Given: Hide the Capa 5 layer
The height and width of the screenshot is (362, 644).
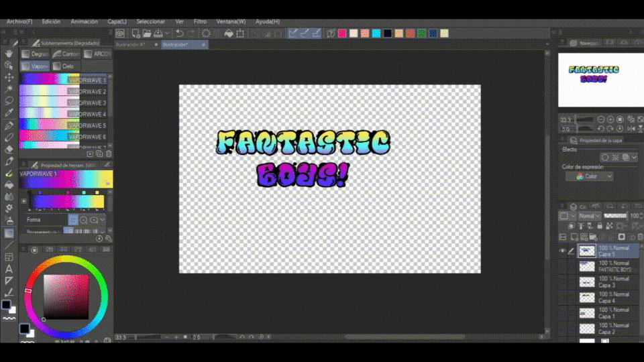Looking at the screenshot, I should (x=562, y=251).
